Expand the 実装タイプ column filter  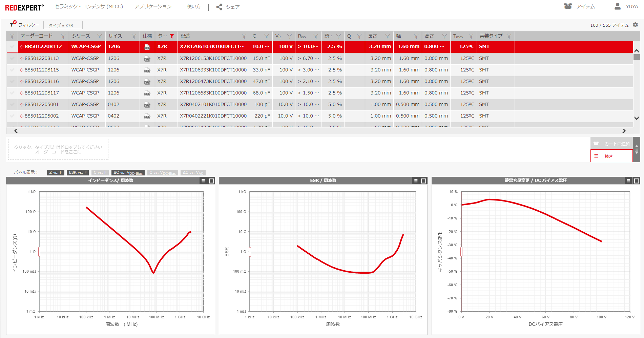click(x=509, y=36)
